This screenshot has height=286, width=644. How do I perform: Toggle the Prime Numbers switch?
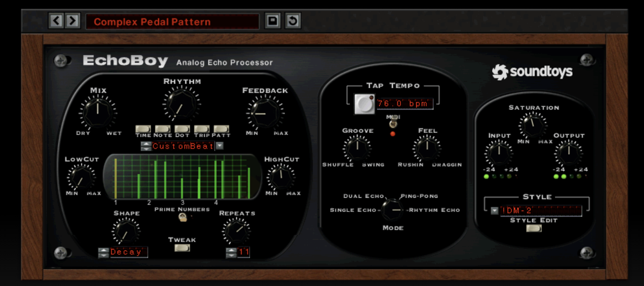pyautogui.click(x=182, y=217)
